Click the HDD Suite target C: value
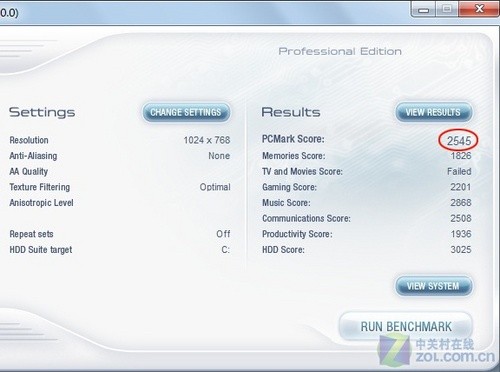 (225, 250)
